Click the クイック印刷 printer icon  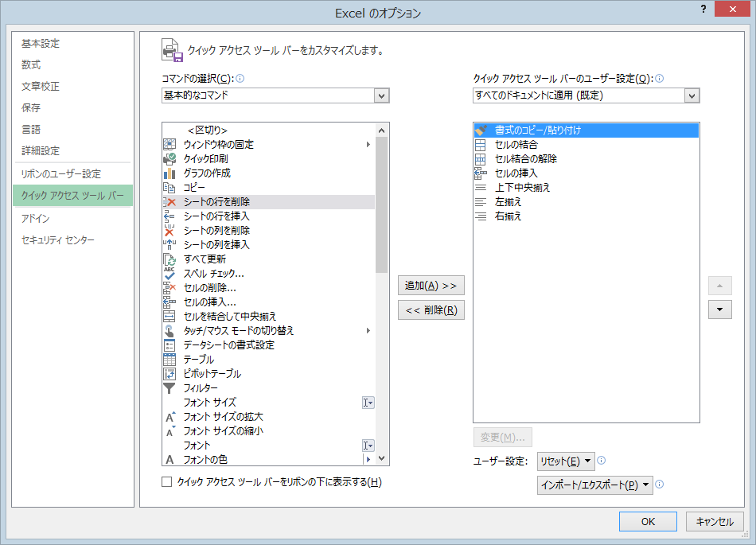(x=170, y=158)
